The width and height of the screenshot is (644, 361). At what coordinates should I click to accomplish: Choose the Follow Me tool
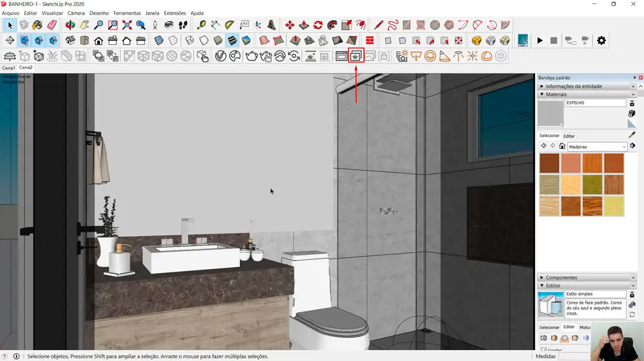(x=332, y=26)
